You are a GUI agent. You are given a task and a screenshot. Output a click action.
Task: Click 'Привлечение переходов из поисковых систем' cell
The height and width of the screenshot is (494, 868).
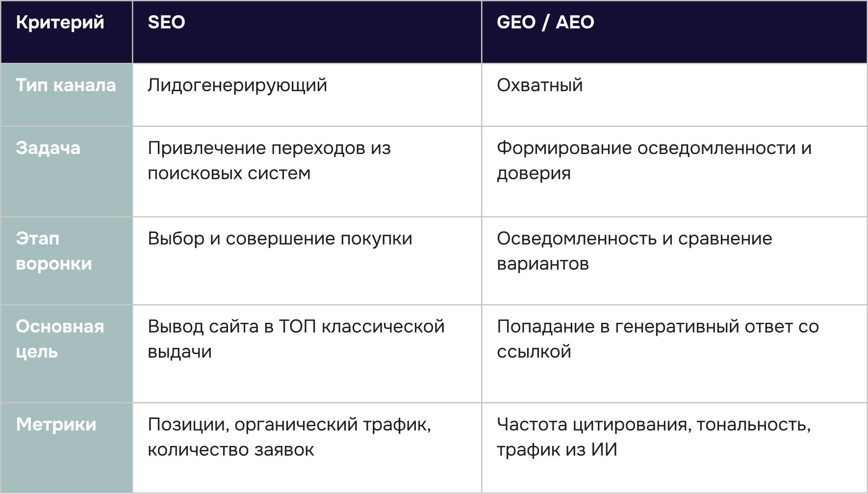point(307,171)
